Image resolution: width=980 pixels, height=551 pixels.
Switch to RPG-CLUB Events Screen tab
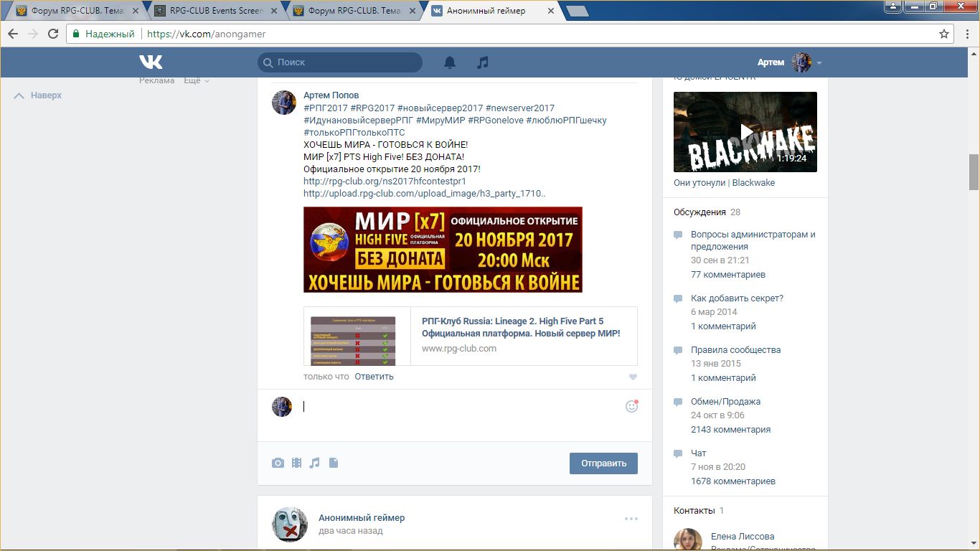215,11
